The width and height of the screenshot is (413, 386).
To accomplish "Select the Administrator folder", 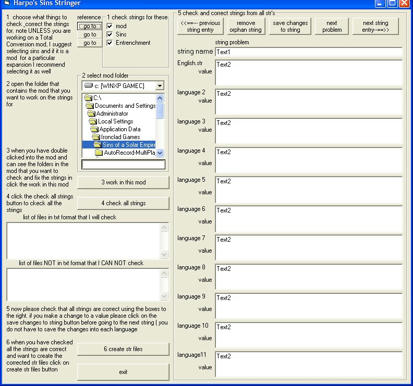I will (108, 113).
